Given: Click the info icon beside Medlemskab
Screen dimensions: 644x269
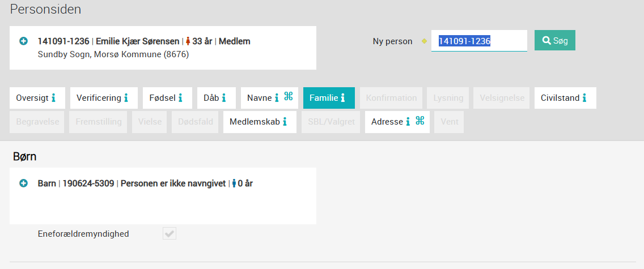Looking at the screenshot, I should 285,122.
